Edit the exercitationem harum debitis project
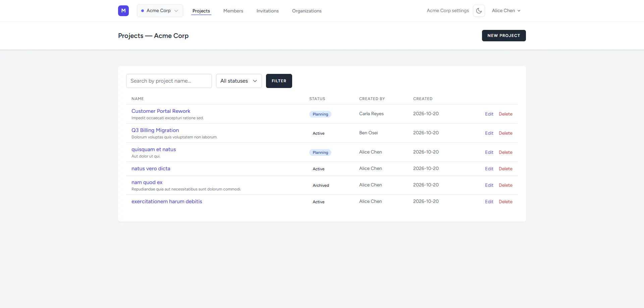 [x=489, y=202]
